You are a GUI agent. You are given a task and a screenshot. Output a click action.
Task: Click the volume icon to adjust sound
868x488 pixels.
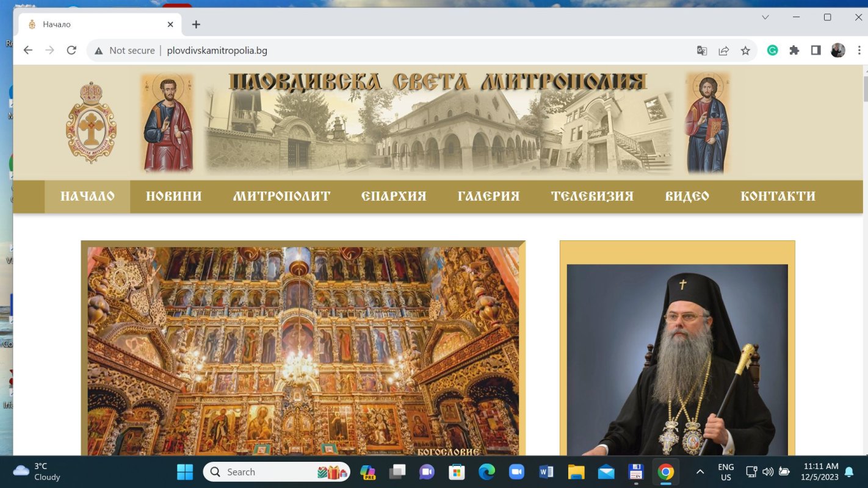pyautogui.click(x=767, y=472)
